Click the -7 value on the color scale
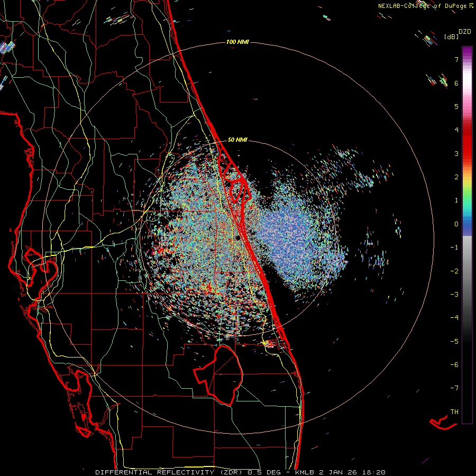 (454, 388)
